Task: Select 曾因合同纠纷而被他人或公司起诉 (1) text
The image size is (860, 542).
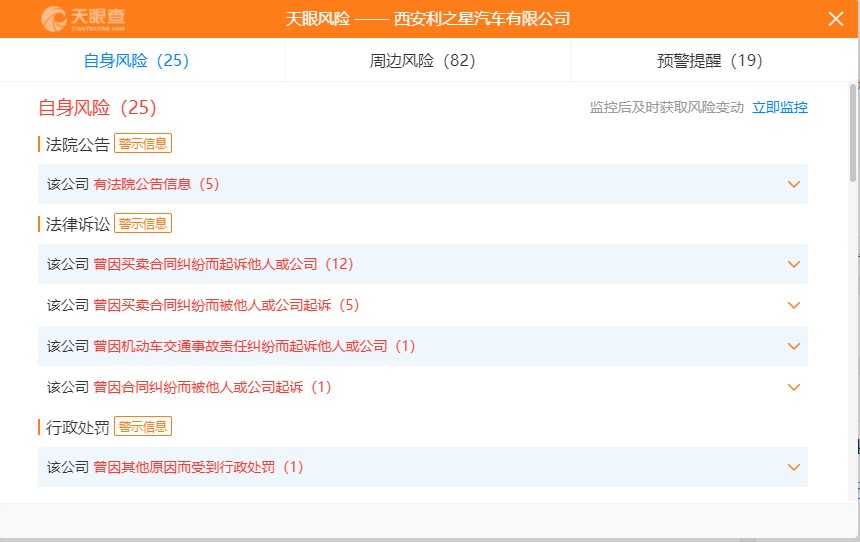Action: 212,387
